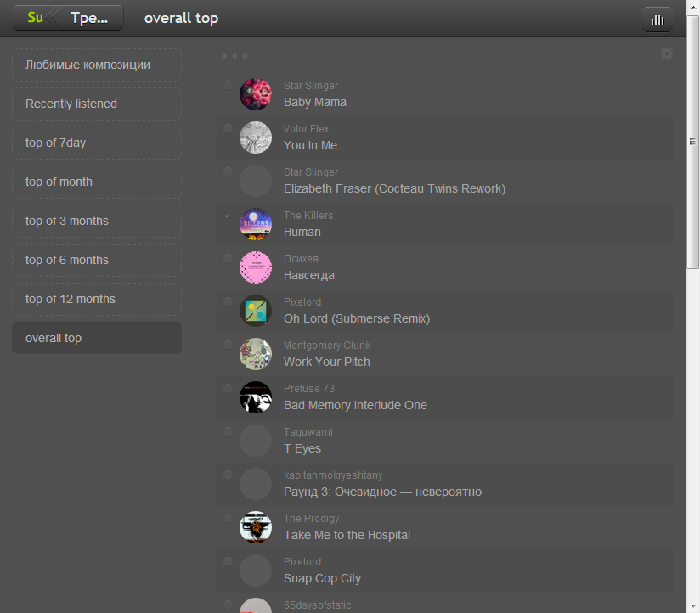Play Oh Lord (Submerse Remix)
Screen dimensions: 700x613
(x=357, y=318)
